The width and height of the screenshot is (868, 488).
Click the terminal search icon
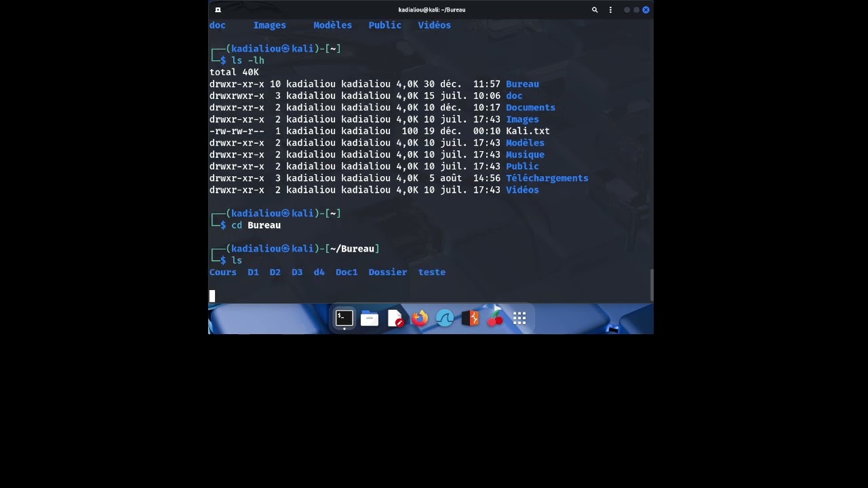click(595, 9)
